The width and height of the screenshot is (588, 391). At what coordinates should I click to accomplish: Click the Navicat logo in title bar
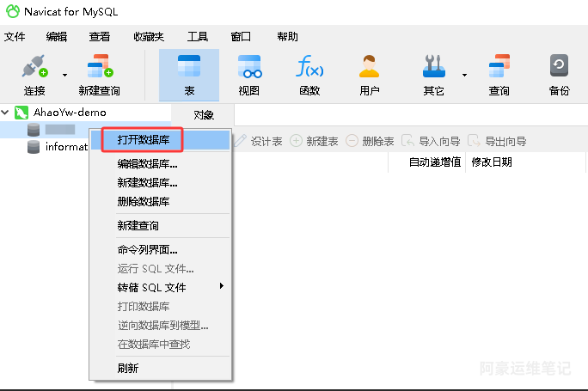click(13, 11)
